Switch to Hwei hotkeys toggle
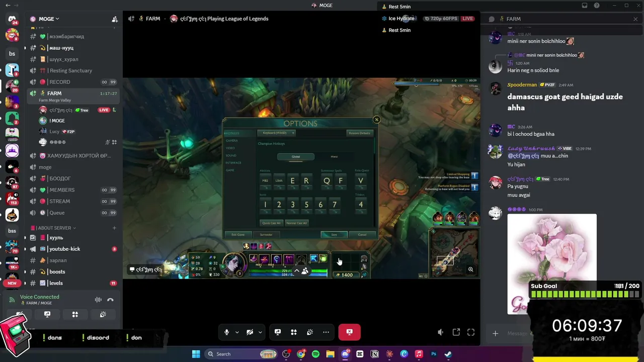The width and height of the screenshot is (644, 362). (x=334, y=156)
